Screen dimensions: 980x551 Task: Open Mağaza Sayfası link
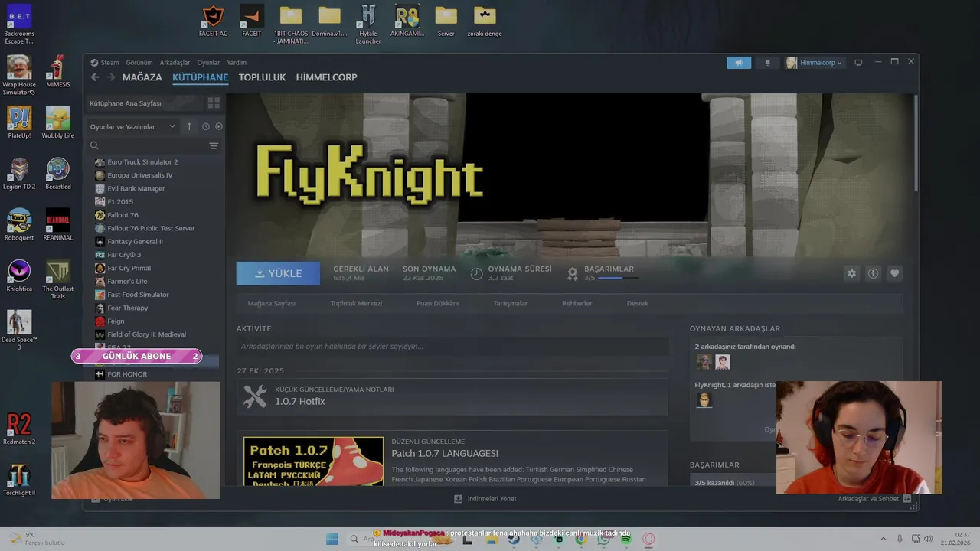pyautogui.click(x=271, y=303)
